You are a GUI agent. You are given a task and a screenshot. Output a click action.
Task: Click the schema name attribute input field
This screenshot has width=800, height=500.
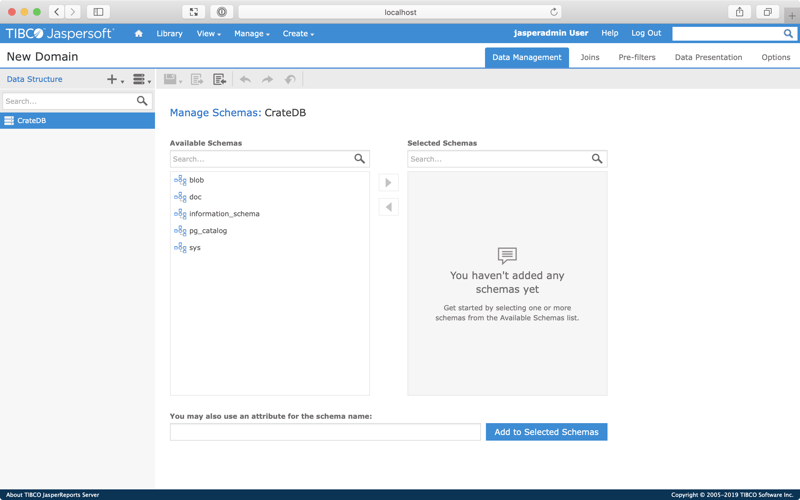325,432
